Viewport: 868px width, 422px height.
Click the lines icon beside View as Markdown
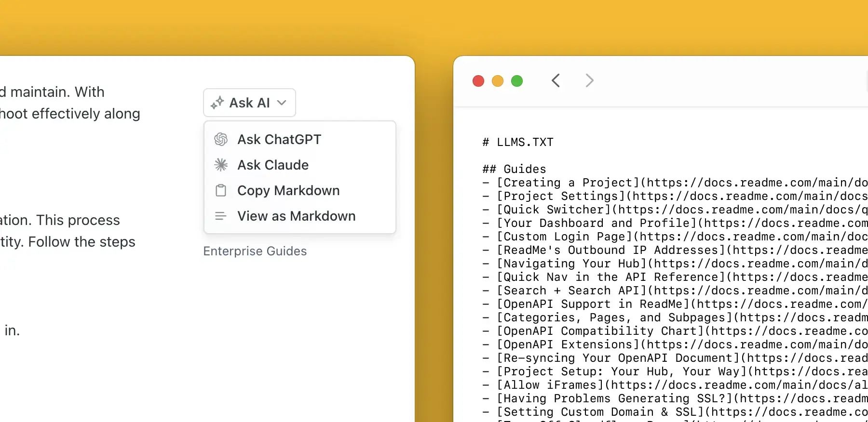(221, 216)
